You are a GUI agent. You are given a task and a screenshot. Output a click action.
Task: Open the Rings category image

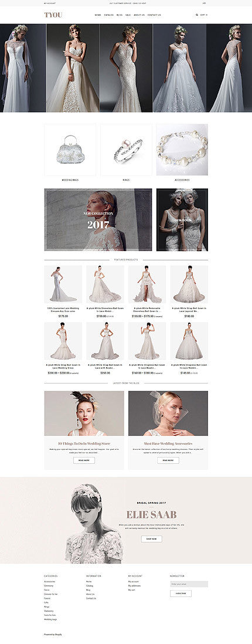tap(126, 150)
